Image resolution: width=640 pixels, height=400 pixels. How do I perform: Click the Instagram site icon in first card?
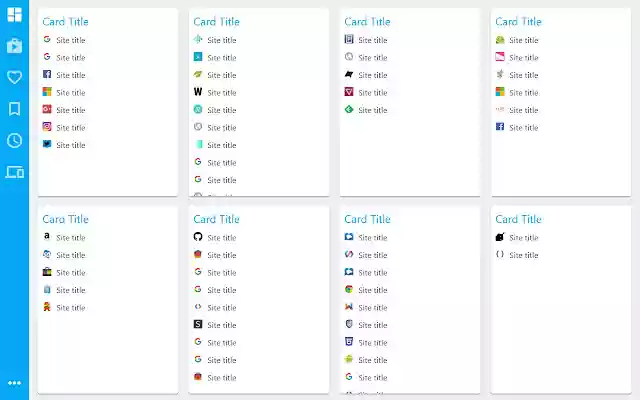point(47,127)
